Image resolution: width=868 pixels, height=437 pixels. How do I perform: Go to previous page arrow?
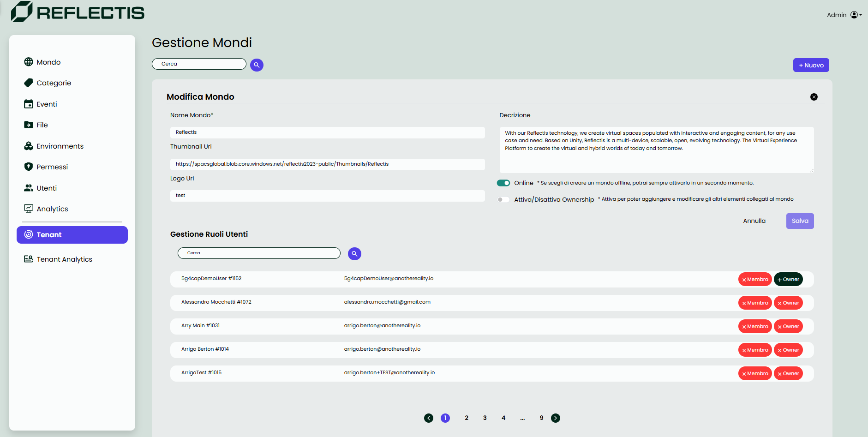(429, 418)
